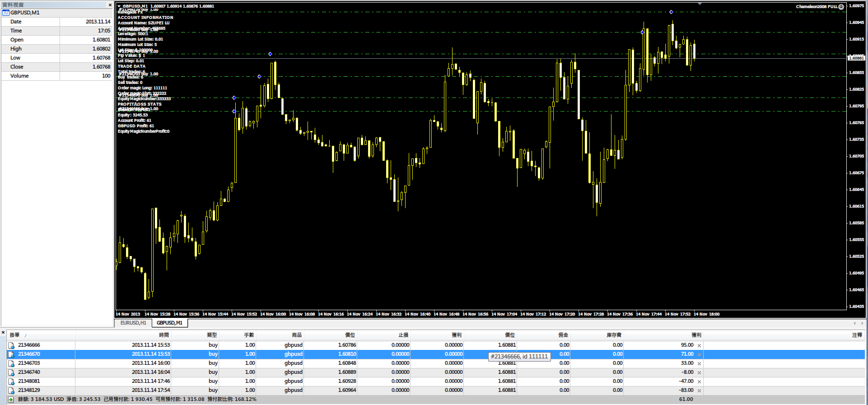Click the Date value 2013.11.14 in data window
The width and height of the screenshot is (868, 405).
(x=98, y=22)
